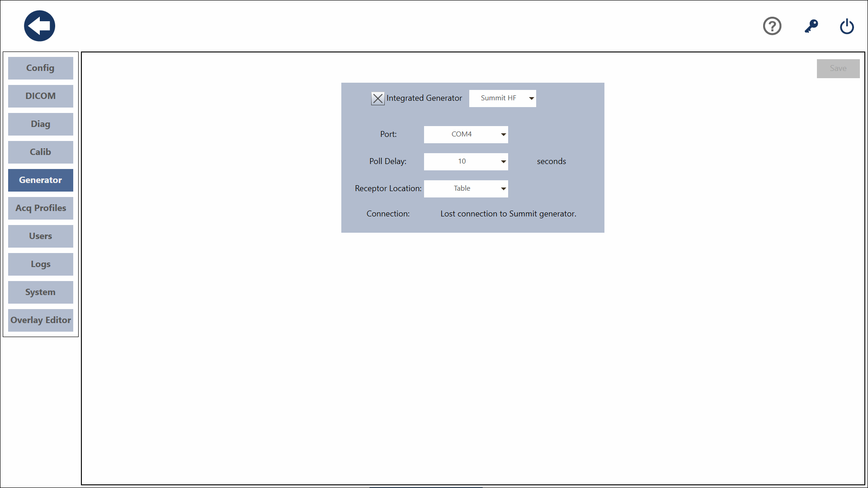This screenshot has width=868, height=488.
Task: Open the Summit HF generator type dropdown
Action: [503, 99]
